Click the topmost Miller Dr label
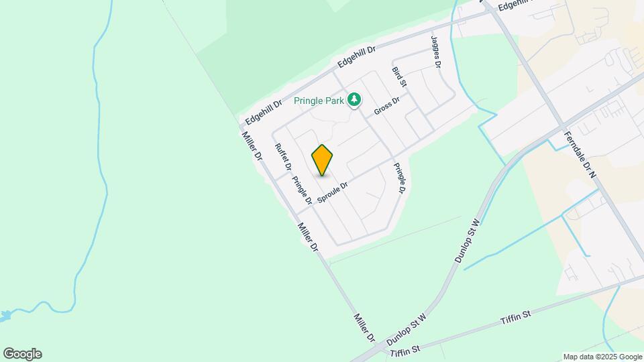The image size is (644, 362). coord(252,145)
